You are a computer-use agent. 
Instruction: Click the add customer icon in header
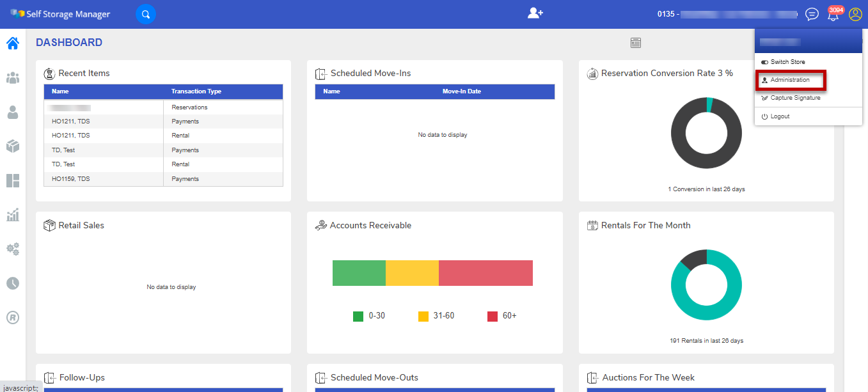click(535, 13)
